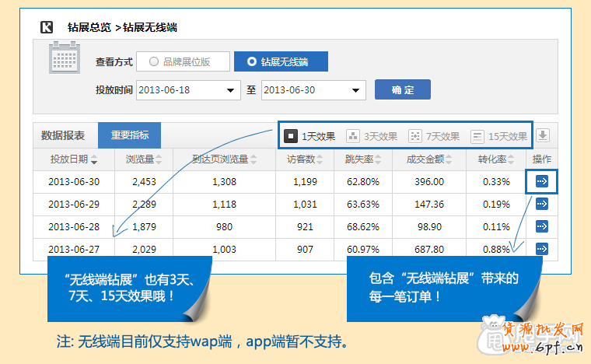The width and height of the screenshot is (591, 364).
Task: Click the 7天效果 label
Action: pyautogui.click(x=443, y=136)
